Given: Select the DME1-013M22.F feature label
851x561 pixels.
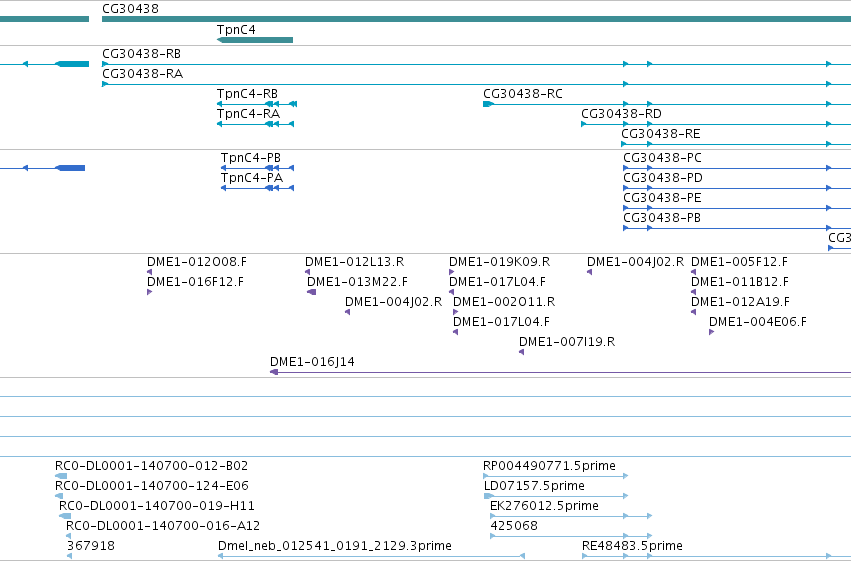Looking at the screenshot, I should pos(358,282).
